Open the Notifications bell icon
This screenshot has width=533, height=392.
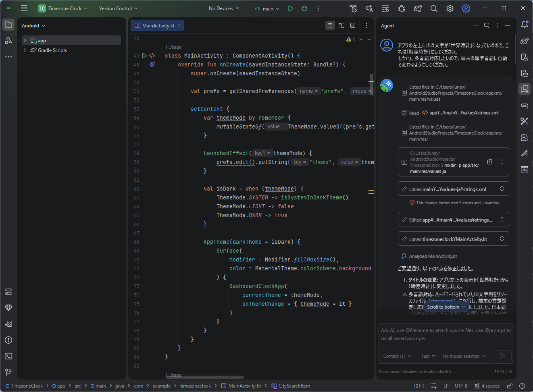pos(525,25)
